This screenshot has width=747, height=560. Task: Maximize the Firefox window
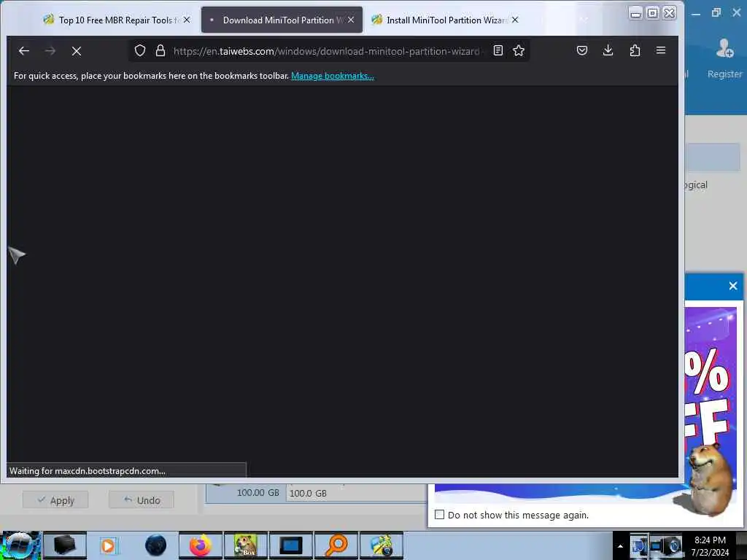tap(652, 13)
